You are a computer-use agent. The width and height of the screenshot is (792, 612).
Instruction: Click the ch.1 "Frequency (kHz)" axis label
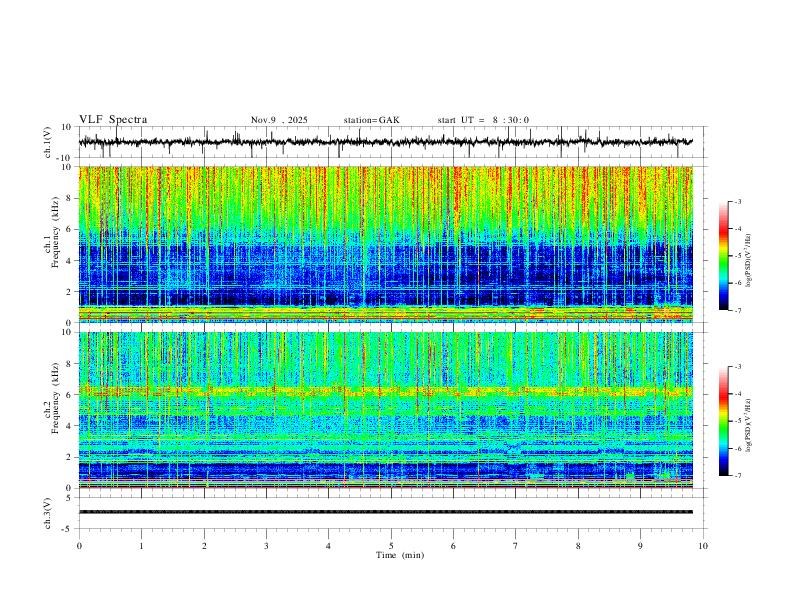[55, 230]
